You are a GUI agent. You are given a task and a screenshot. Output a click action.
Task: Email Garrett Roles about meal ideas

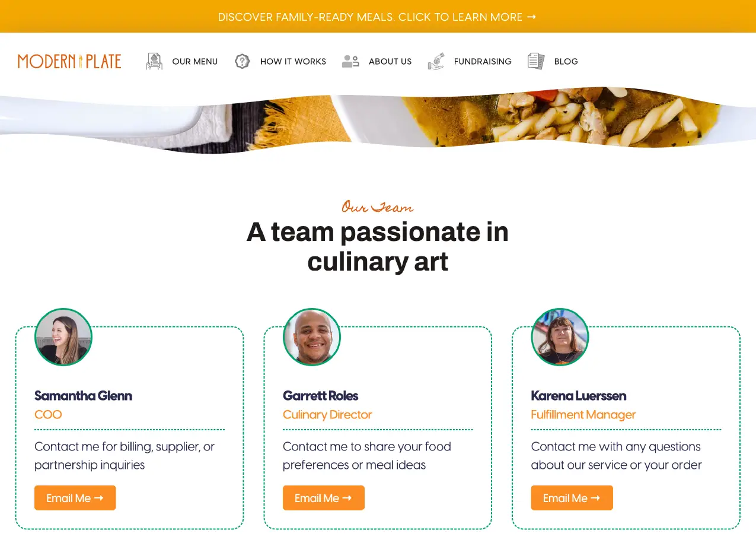coord(323,498)
